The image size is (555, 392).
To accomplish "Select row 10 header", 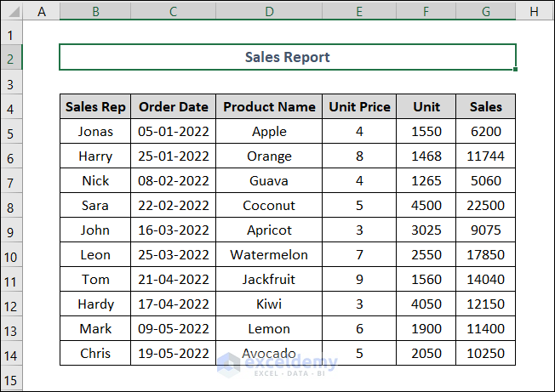I will click(x=11, y=255).
